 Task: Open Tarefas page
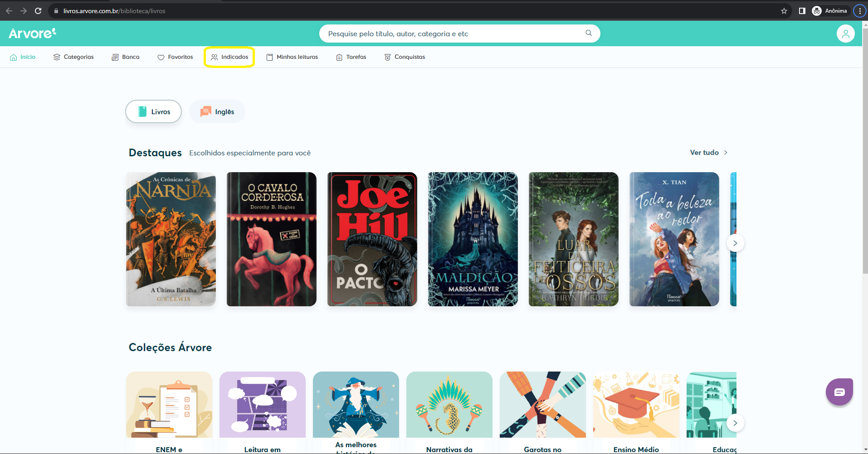351,57
